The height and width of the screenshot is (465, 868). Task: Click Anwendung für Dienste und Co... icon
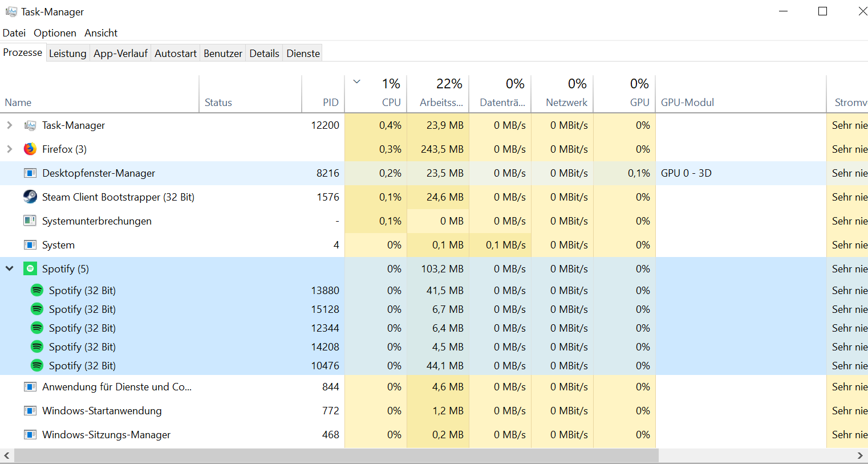(x=30, y=387)
